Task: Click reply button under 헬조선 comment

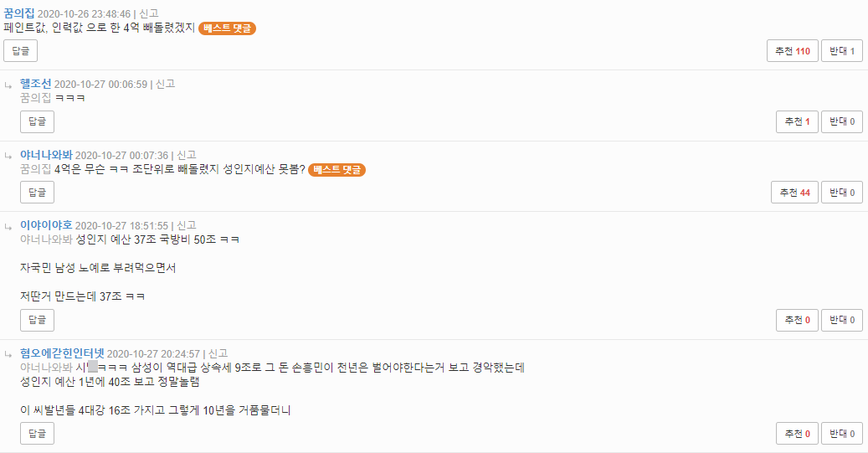Action: point(37,121)
